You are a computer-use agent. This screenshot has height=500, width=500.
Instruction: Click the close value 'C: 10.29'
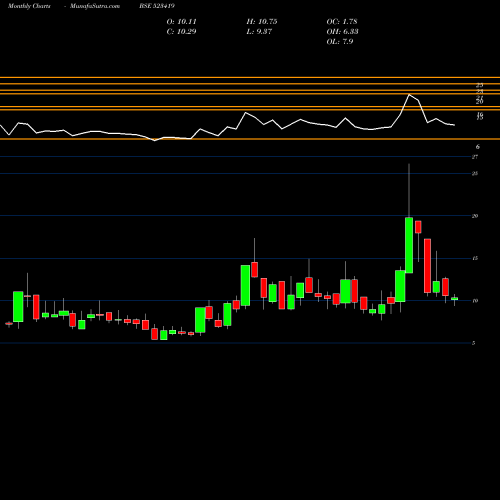(x=182, y=32)
